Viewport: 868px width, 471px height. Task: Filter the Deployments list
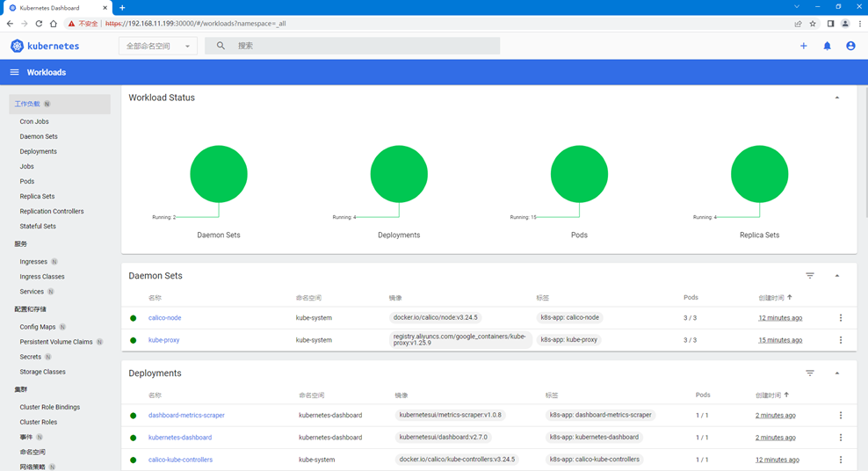810,373
